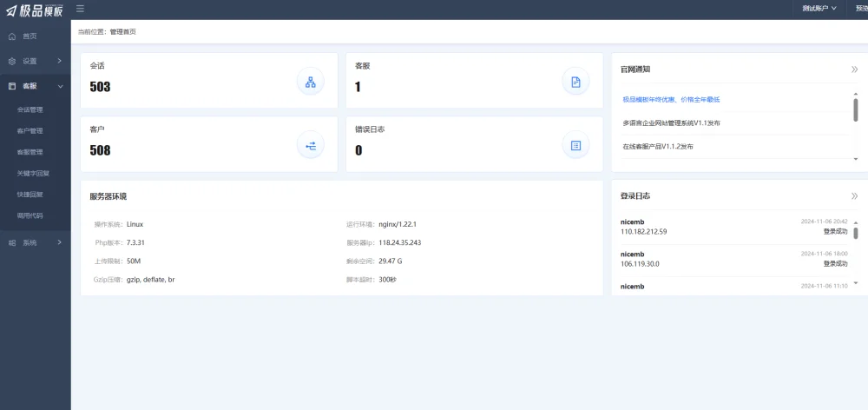Click the 会话 count 503

(100, 87)
